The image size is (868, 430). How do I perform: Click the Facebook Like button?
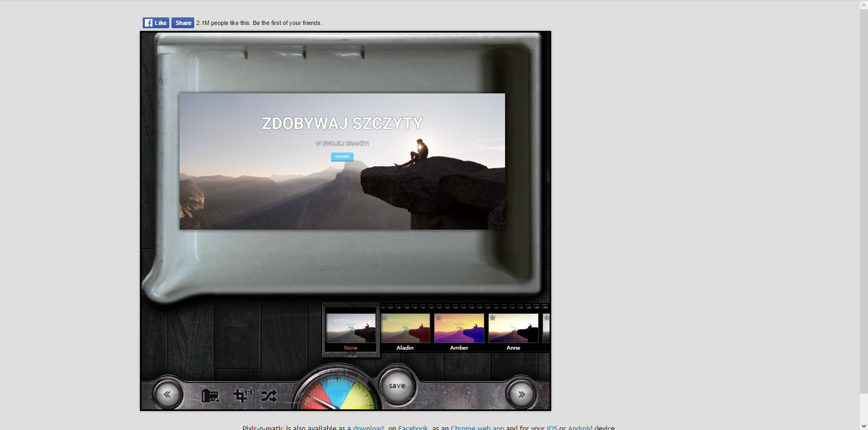click(x=156, y=23)
